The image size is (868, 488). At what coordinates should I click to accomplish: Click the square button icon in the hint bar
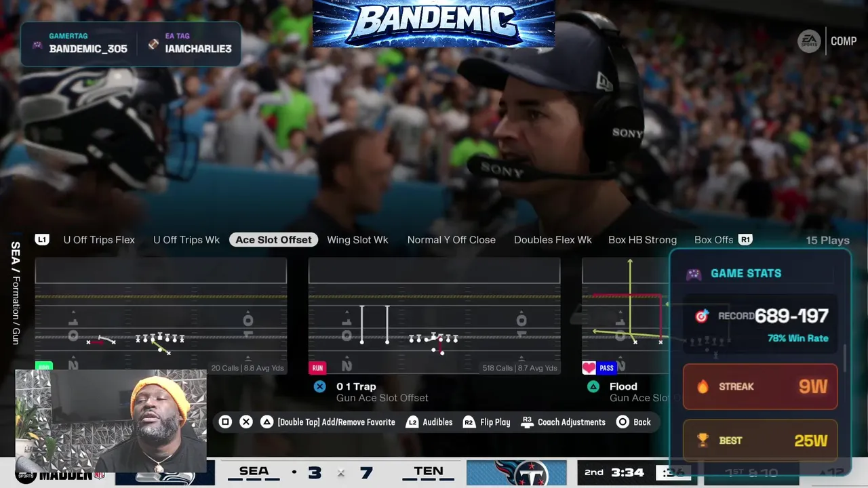click(x=225, y=422)
